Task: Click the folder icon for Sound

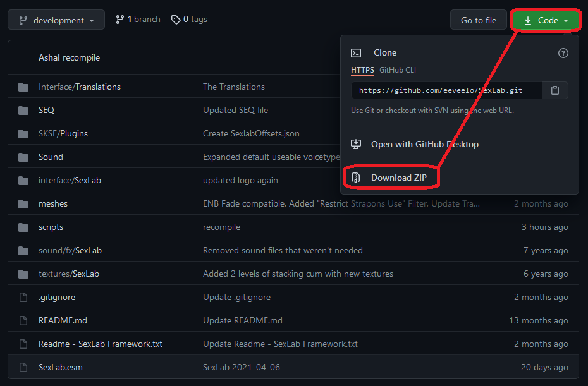Action: [x=23, y=157]
